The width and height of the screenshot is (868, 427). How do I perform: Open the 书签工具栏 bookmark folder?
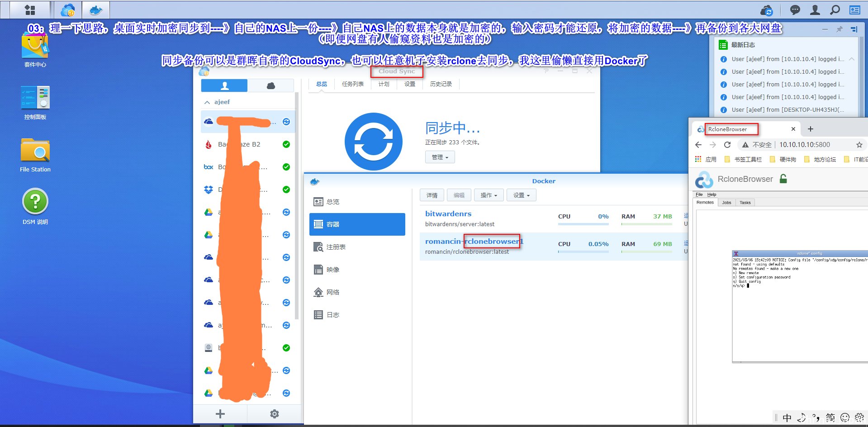click(x=743, y=159)
